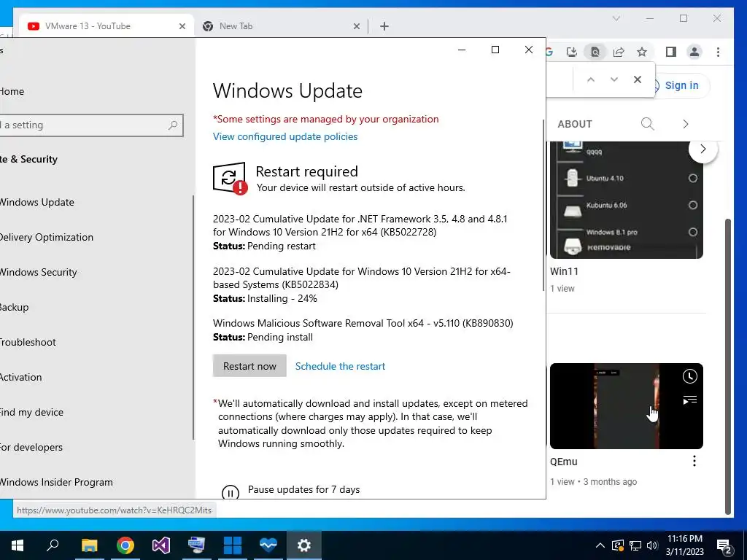This screenshot has width=747, height=560.
Task: Open volume control in system tray
Action: point(652,545)
